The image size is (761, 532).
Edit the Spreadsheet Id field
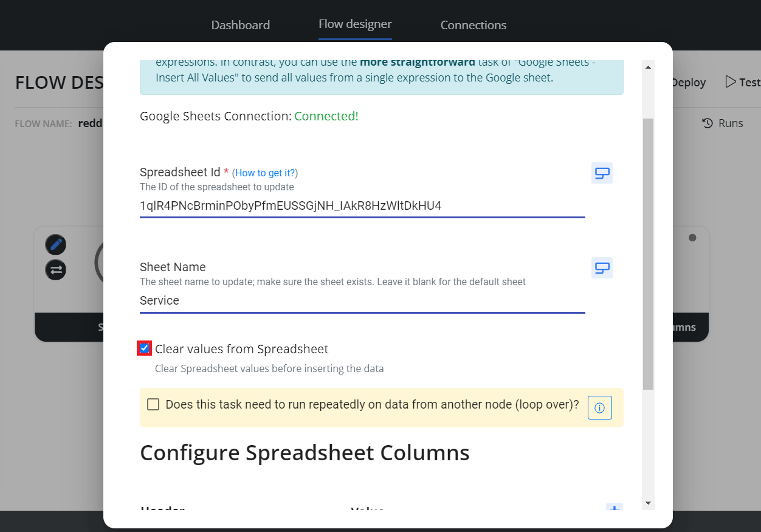click(x=362, y=206)
